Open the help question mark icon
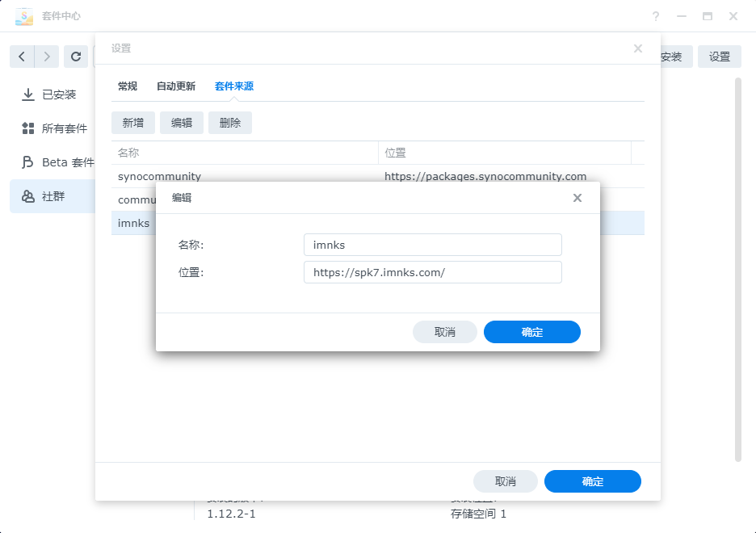This screenshot has width=756, height=533. [656, 16]
